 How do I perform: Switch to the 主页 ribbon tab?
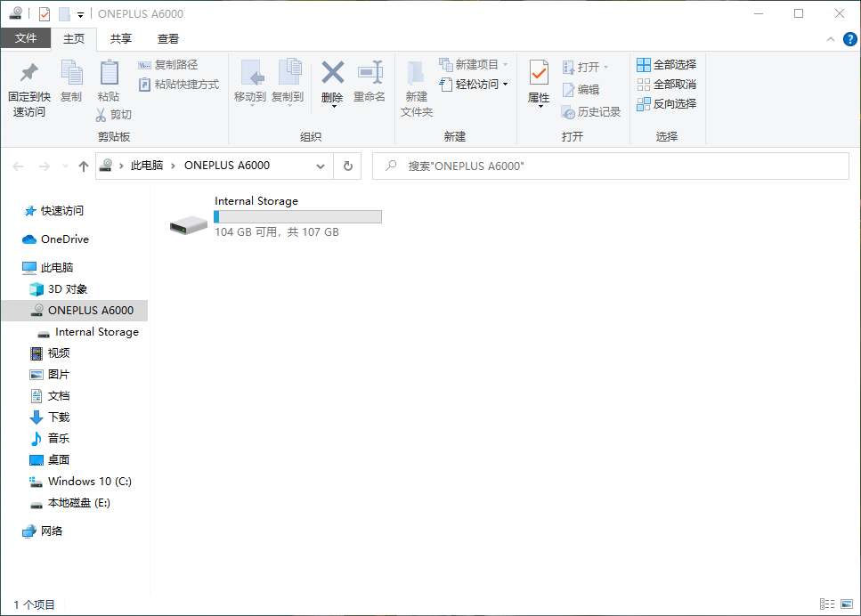74,39
